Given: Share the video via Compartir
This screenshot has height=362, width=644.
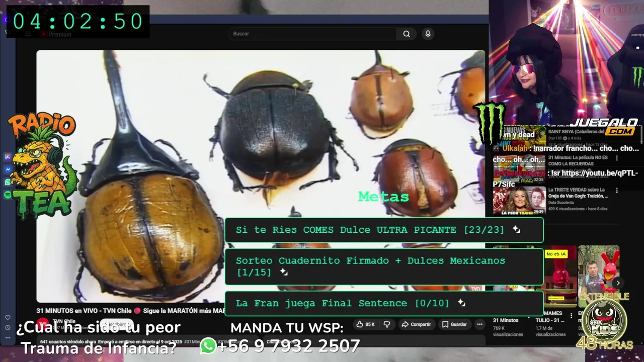Looking at the screenshot, I should tap(416, 324).
